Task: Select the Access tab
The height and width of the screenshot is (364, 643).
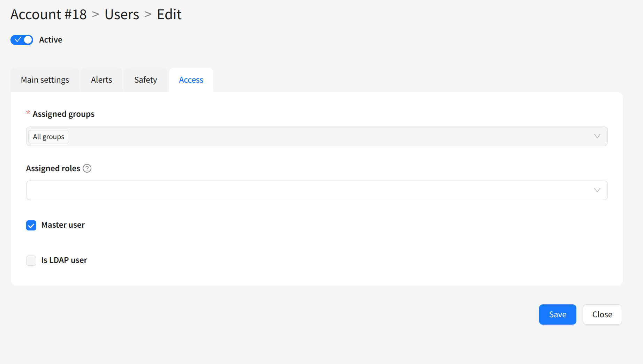Action: pyautogui.click(x=191, y=80)
